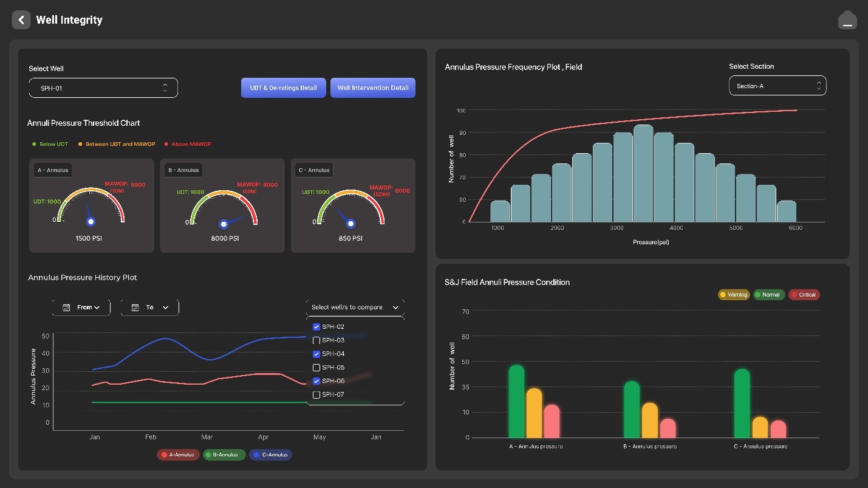Open UDT & De-ratings Detail

283,88
